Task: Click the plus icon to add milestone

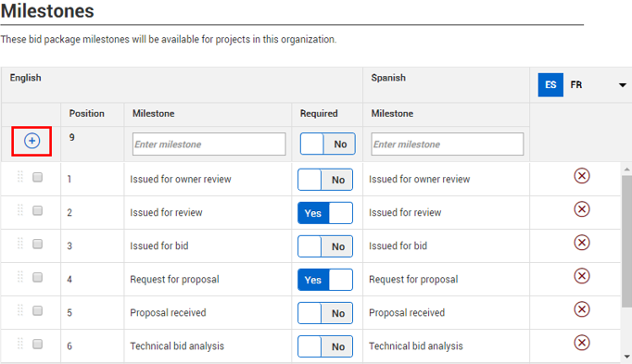Action: (x=32, y=141)
